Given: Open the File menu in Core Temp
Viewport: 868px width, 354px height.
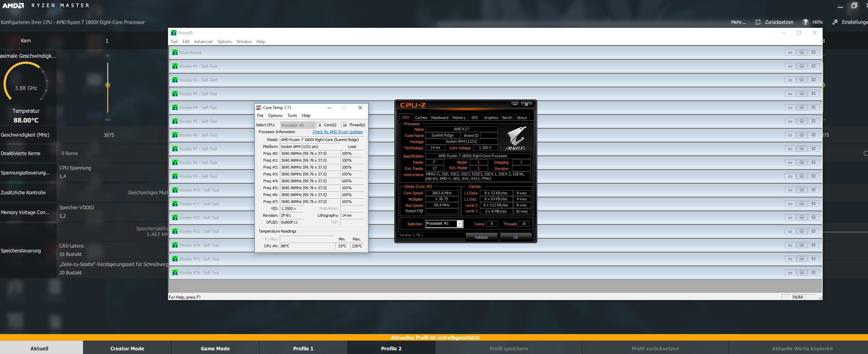Looking at the screenshot, I should pyautogui.click(x=260, y=116).
